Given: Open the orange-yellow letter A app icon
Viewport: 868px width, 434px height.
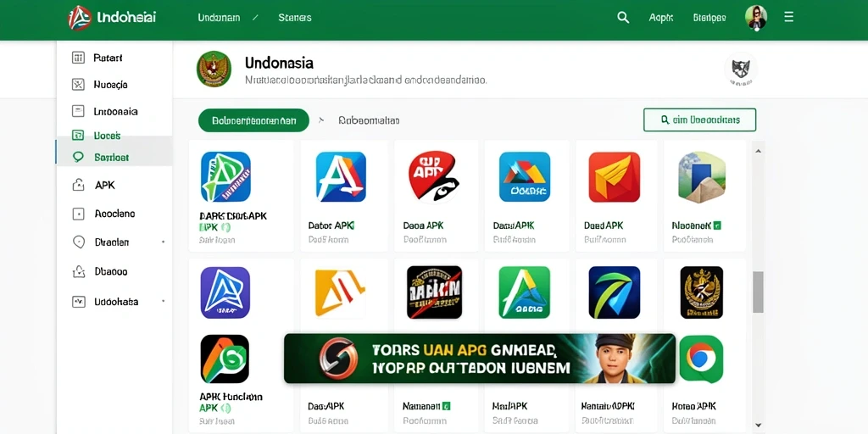Looking at the screenshot, I should point(339,292).
